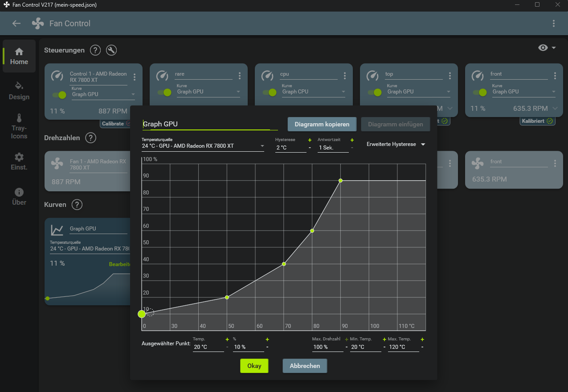Click the wrench icon next to Steuerungen
Screen dimensions: 568x392
pos(111,50)
